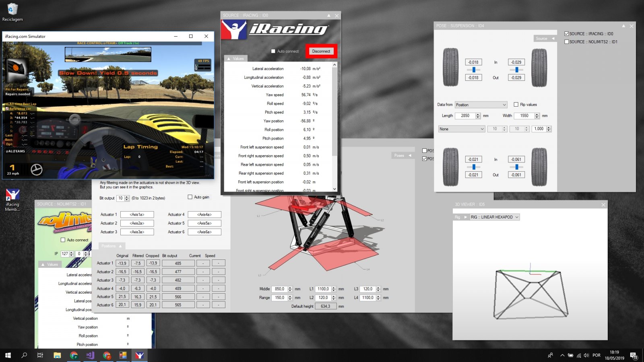Open the Reciclagem recycle bin desktop icon
Image resolution: width=644 pixels, height=362 pixels.
tap(12, 12)
